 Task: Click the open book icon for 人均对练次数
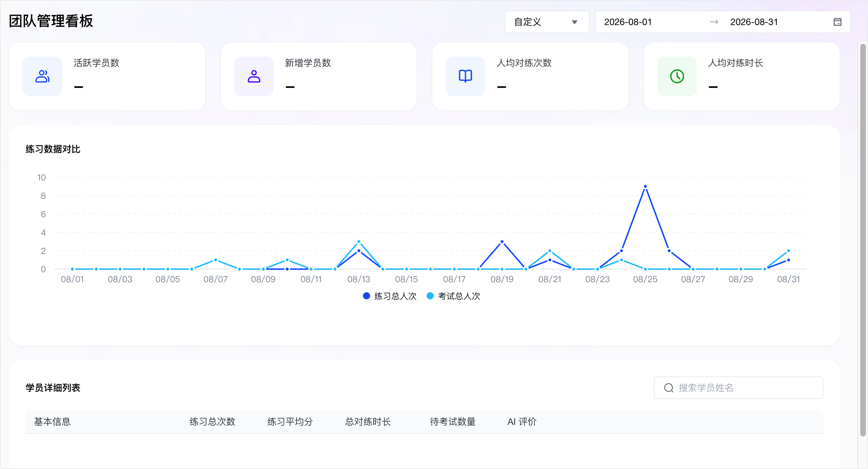coord(465,76)
